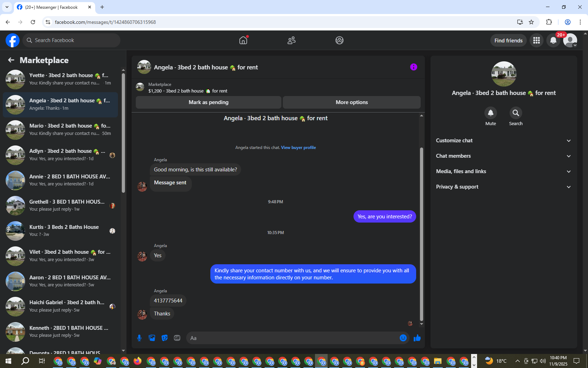Expand Customize chat section
This screenshot has height=368, width=588.
pos(504,141)
